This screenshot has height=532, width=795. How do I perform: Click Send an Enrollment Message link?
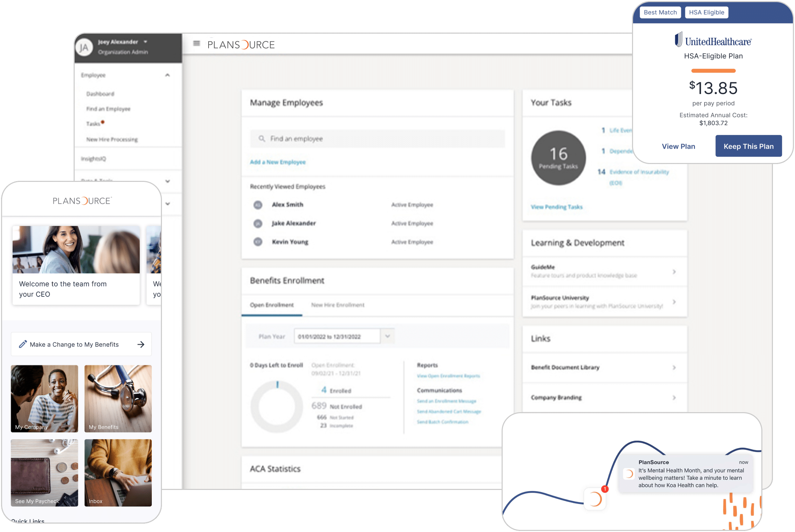pyautogui.click(x=447, y=401)
